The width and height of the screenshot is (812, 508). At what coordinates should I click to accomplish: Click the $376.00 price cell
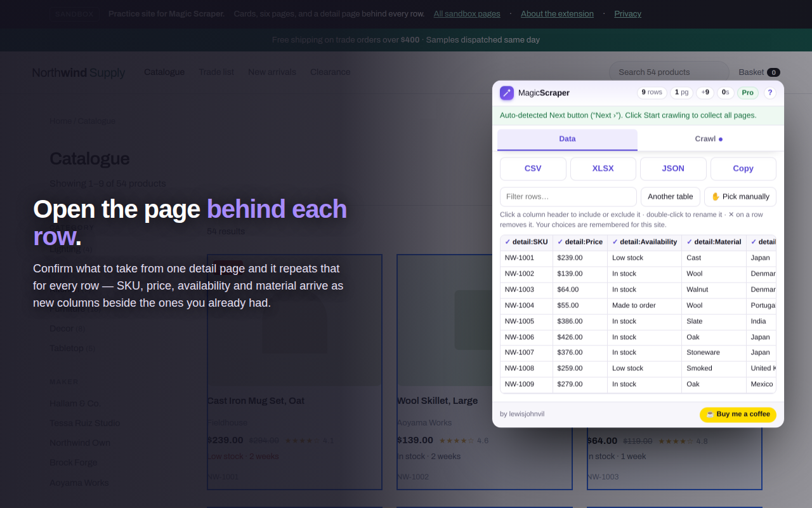coord(580,352)
